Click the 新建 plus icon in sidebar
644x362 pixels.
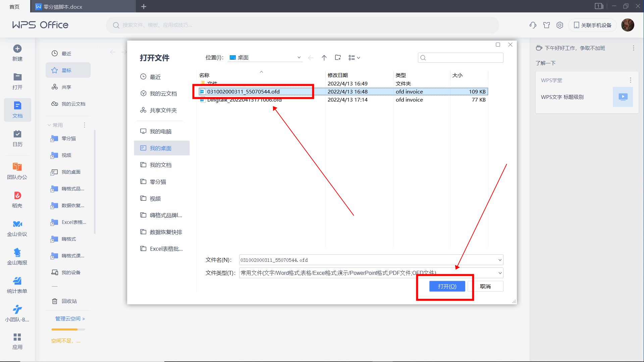[x=17, y=49]
